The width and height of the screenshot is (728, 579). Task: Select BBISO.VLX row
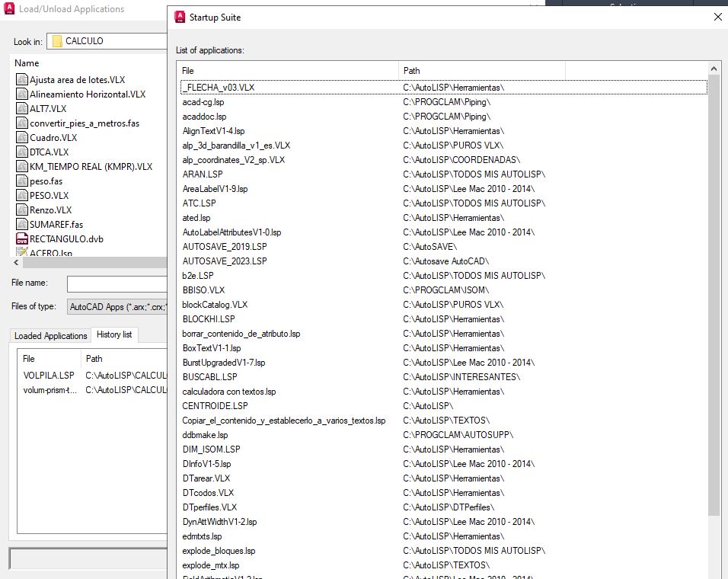pyautogui.click(x=443, y=289)
